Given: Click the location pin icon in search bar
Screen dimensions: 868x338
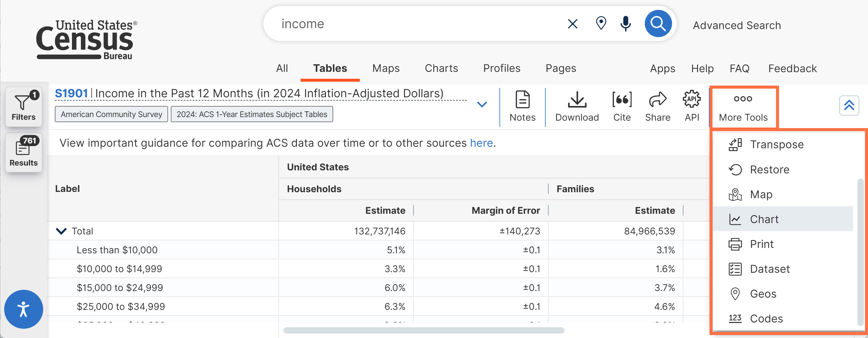Looking at the screenshot, I should tap(601, 24).
